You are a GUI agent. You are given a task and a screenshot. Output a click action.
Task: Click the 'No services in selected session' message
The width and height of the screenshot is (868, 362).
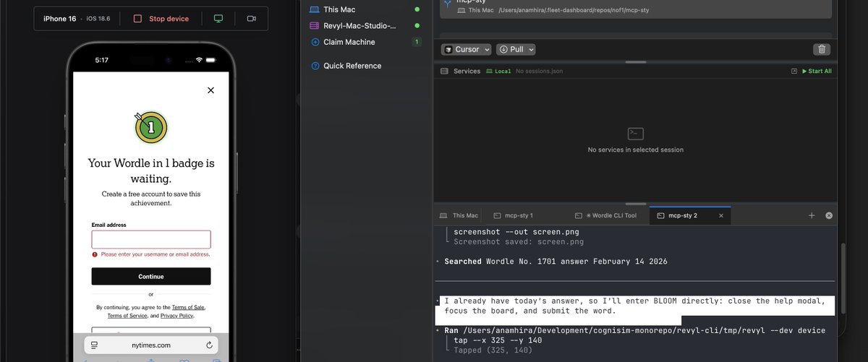[635, 150]
